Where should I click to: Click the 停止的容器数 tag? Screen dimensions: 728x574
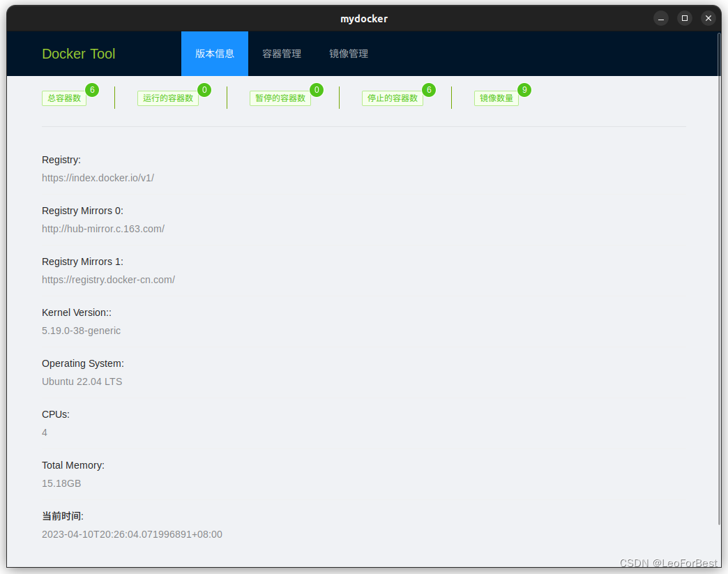tap(393, 98)
